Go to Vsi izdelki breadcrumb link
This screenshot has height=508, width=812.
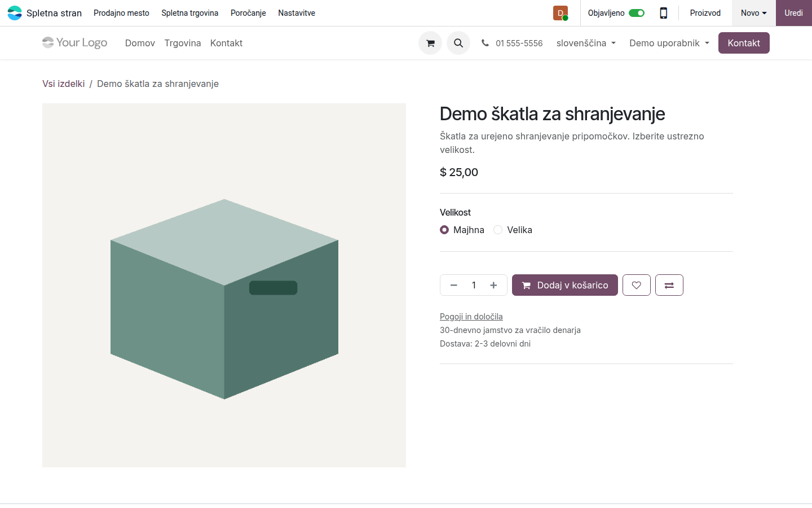click(x=64, y=84)
